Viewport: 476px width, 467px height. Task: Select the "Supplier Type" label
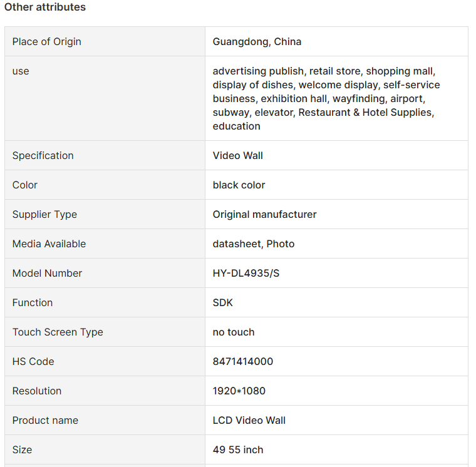point(44,215)
